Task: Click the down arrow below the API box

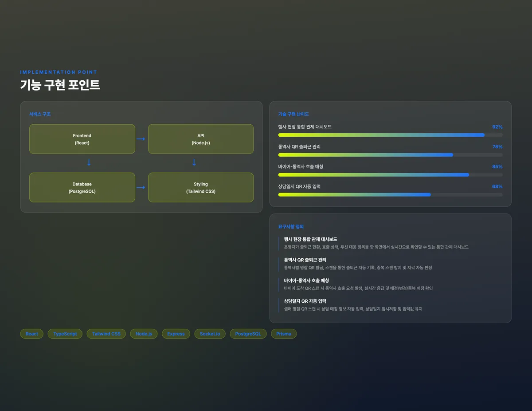Action: click(x=194, y=162)
